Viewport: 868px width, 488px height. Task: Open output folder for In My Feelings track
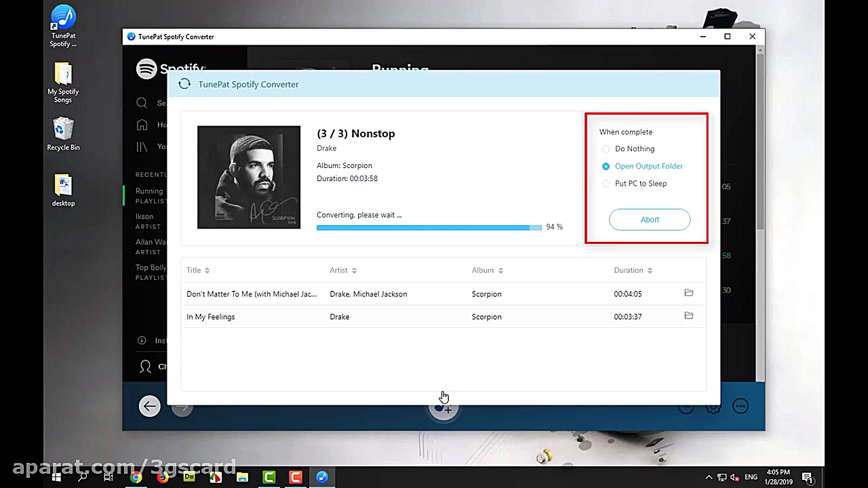(688, 316)
